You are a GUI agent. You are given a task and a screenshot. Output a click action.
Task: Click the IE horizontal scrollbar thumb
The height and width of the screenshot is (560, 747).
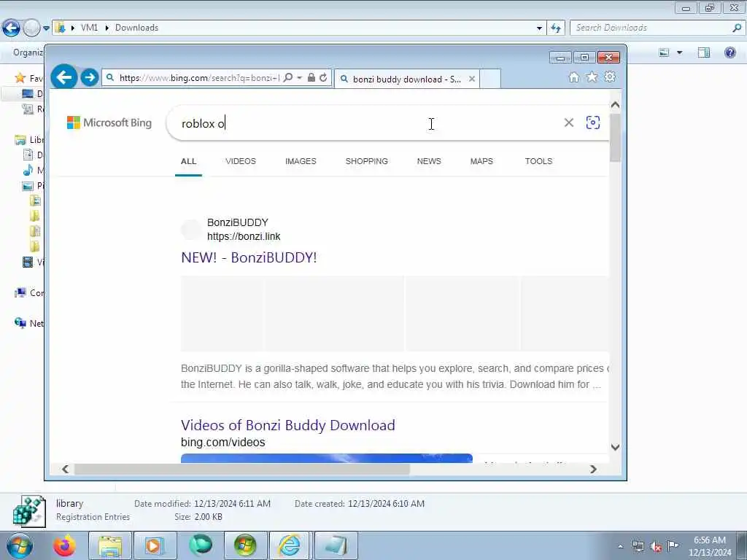pos(242,469)
